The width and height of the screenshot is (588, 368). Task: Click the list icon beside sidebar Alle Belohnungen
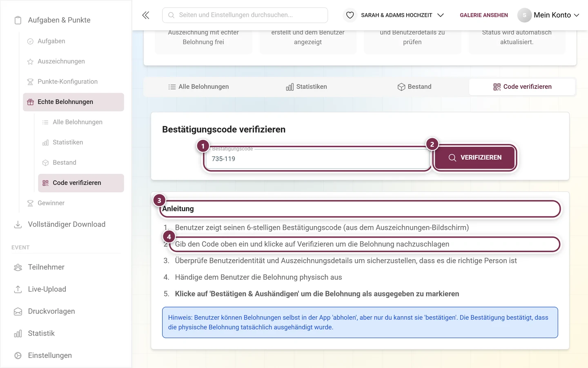[45, 122]
